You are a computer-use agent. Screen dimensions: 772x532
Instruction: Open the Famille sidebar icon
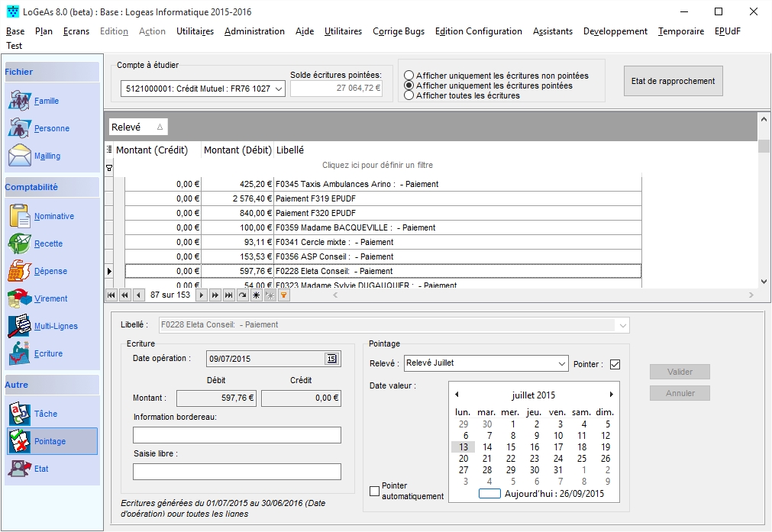pyautogui.click(x=20, y=101)
